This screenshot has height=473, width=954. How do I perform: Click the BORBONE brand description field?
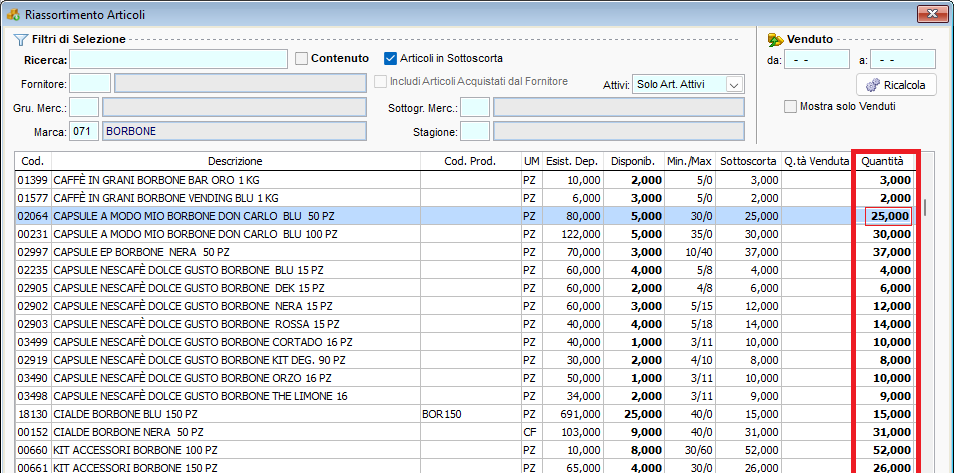[x=235, y=131]
